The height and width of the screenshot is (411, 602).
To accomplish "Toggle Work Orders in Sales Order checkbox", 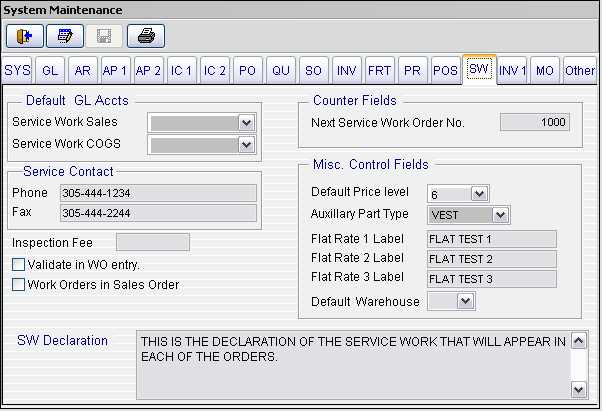I will pos(18,285).
